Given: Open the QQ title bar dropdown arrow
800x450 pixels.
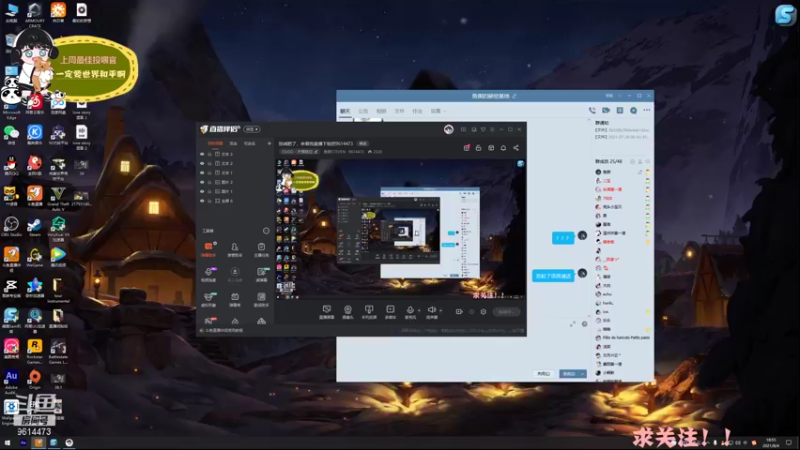Looking at the screenshot, I should 619,95.
